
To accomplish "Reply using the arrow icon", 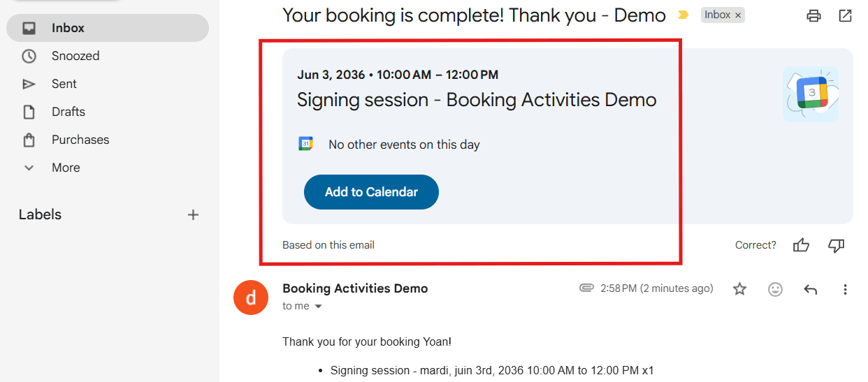I will [x=810, y=289].
